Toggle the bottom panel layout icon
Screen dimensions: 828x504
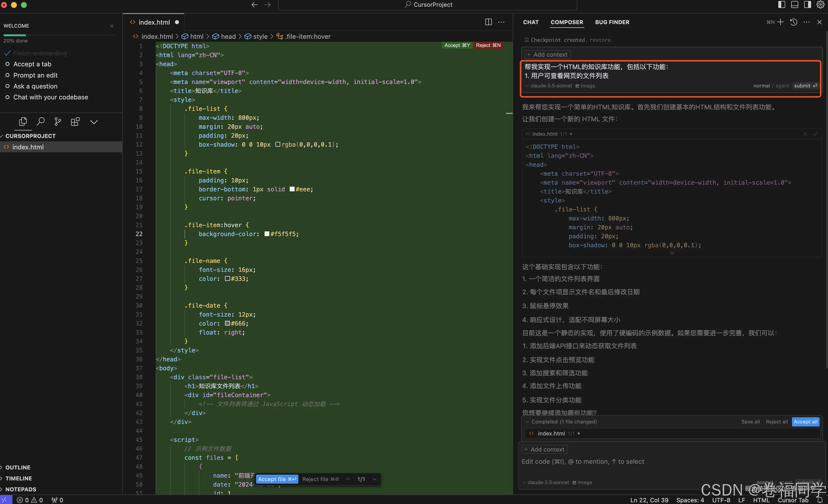794,4
